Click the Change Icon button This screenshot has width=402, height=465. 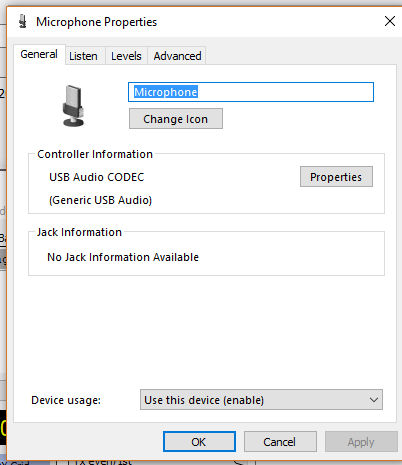coord(176,119)
